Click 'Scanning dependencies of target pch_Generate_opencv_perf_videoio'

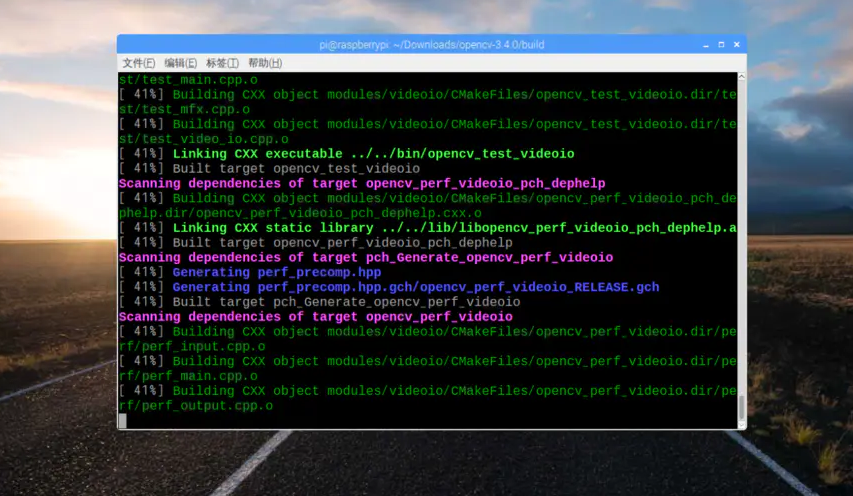pyautogui.click(x=366, y=257)
